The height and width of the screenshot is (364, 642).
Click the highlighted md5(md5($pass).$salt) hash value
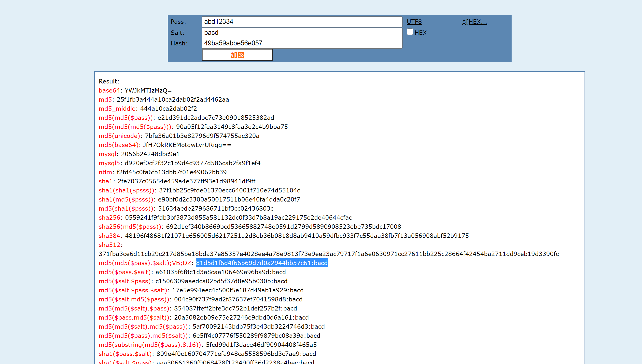(x=261, y=263)
